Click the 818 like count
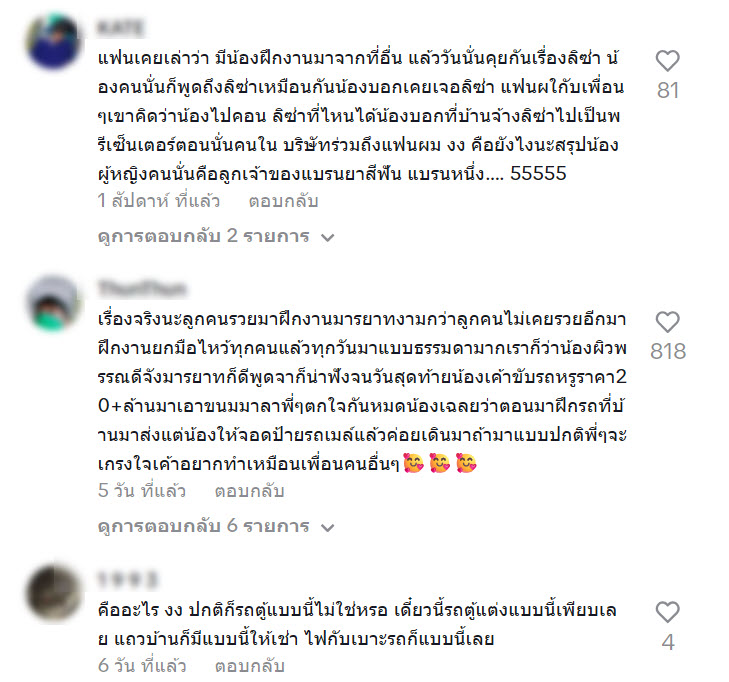729x682 pixels. (x=668, y=351)
